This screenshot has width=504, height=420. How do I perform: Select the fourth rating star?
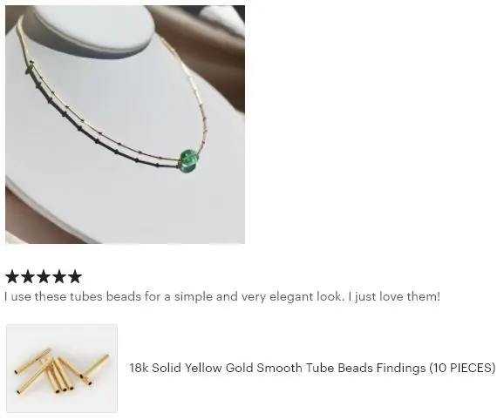coord(59,276)
